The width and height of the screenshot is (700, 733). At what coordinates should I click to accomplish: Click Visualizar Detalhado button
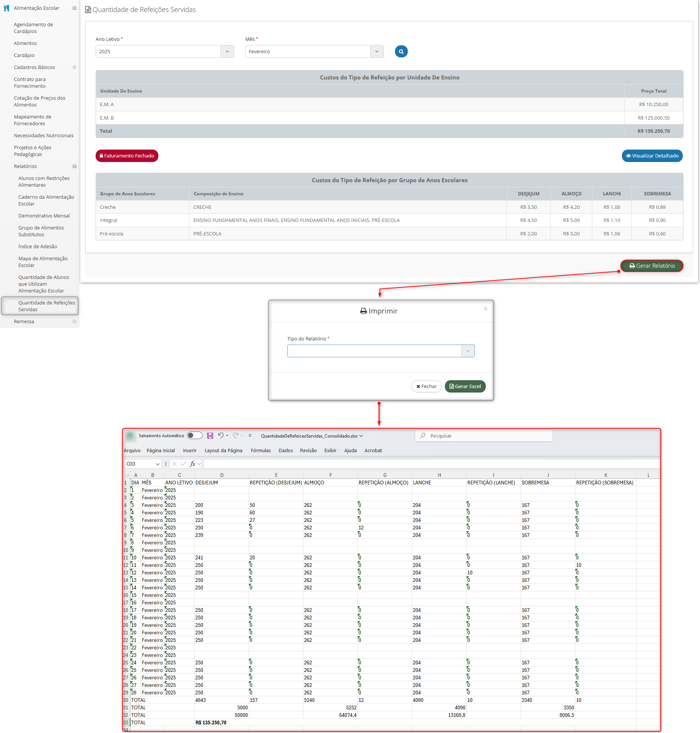652,156
